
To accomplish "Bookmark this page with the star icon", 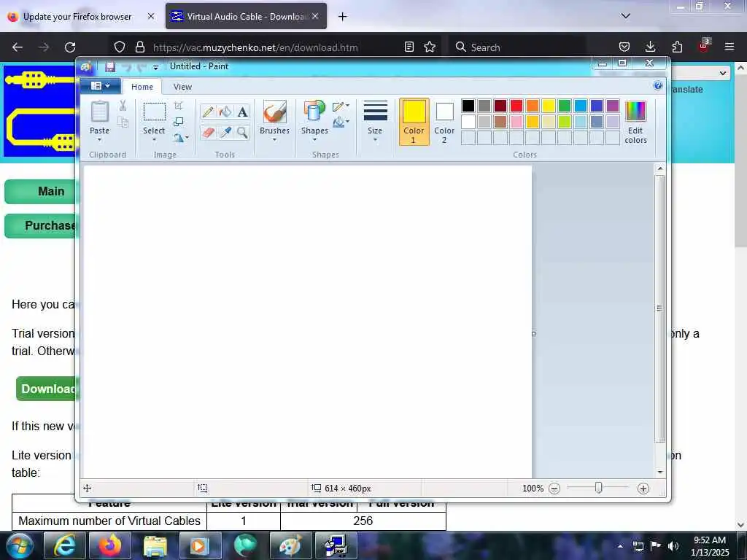I will [x=430, y=47].
